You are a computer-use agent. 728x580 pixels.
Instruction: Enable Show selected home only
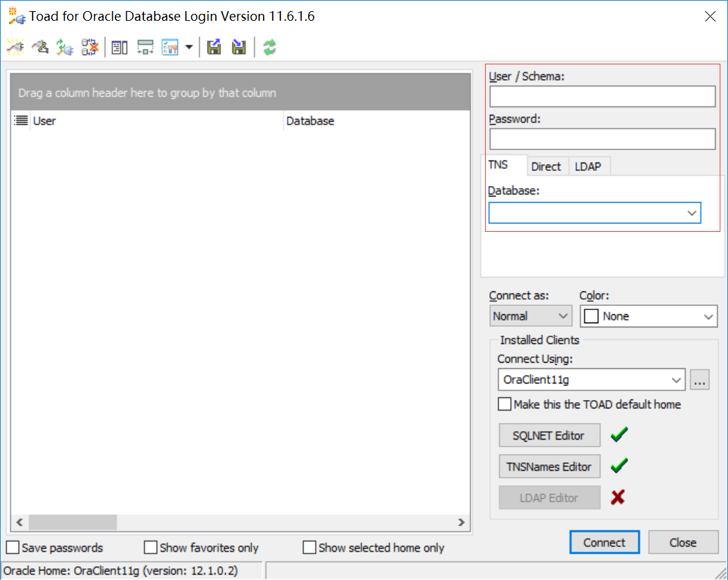[309, 547]
